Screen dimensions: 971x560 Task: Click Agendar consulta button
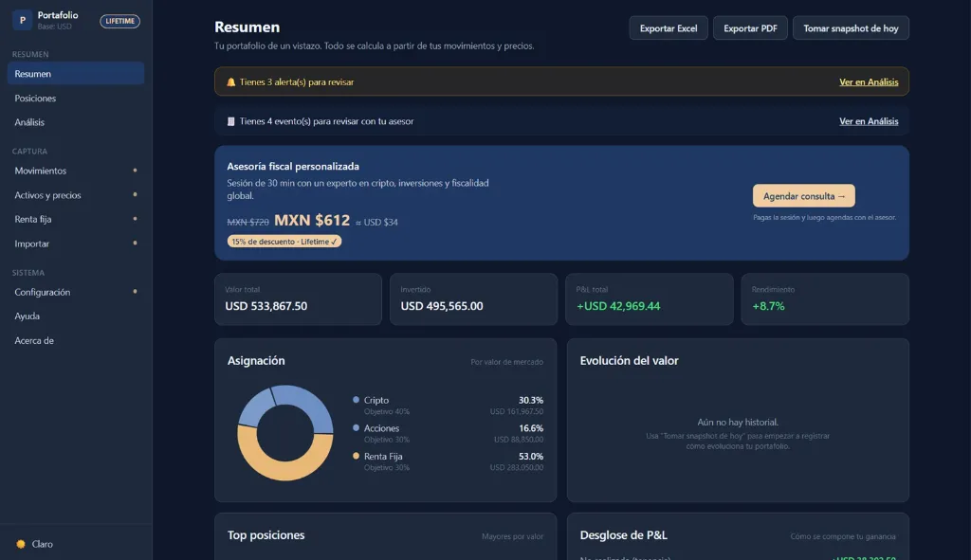804,195
